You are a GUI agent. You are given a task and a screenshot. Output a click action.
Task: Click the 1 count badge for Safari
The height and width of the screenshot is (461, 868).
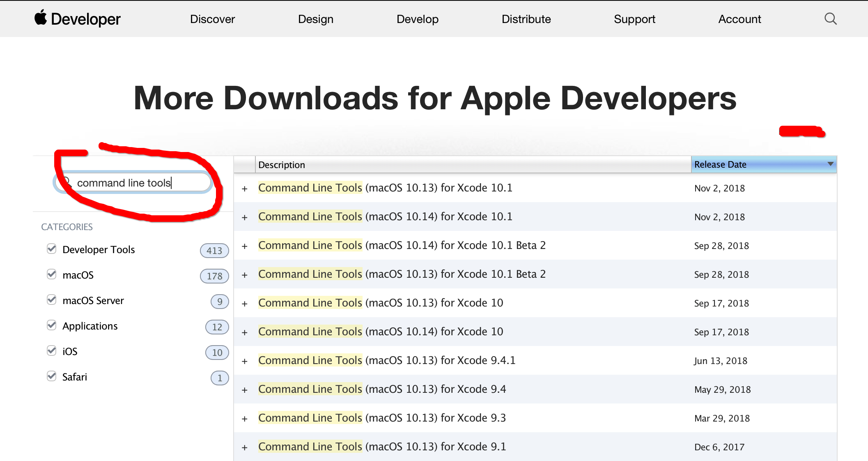pos(220,378)
